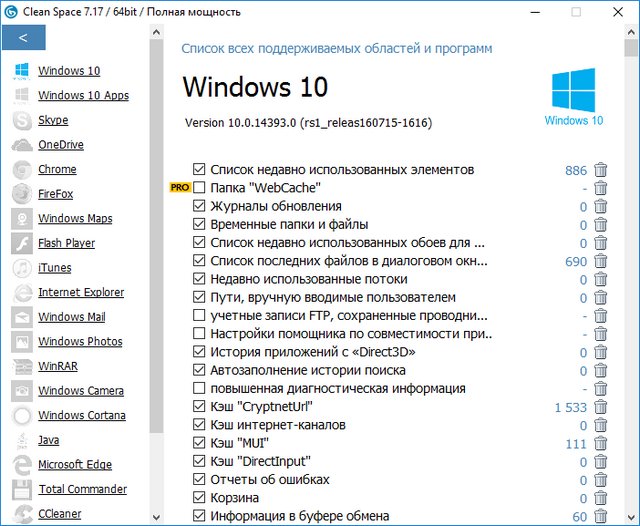Click the iTunes sidebar icon

pos(22,268)
